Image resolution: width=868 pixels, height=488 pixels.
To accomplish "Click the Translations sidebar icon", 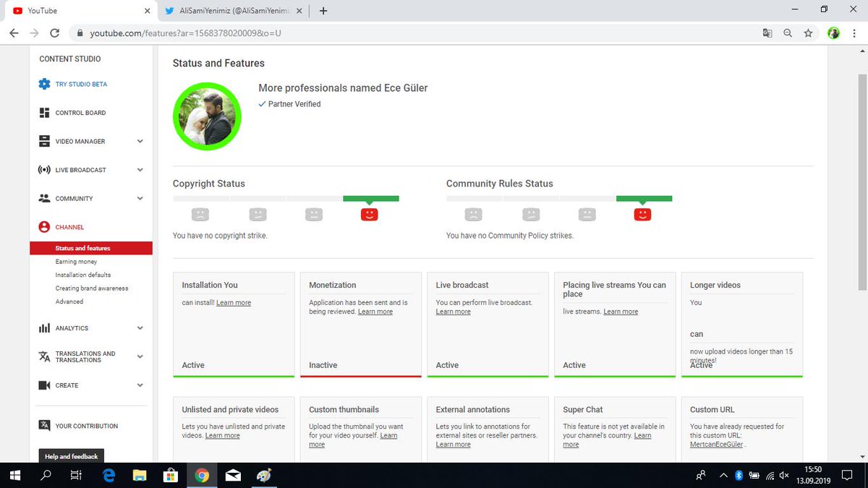I will tap(44, 356).
